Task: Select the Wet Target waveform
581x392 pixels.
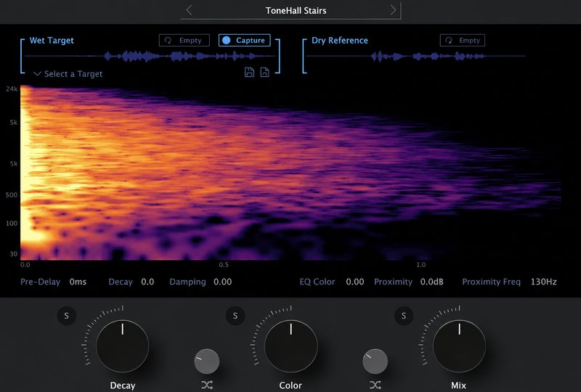Action: pyautogui.click(x=150, y=57)
